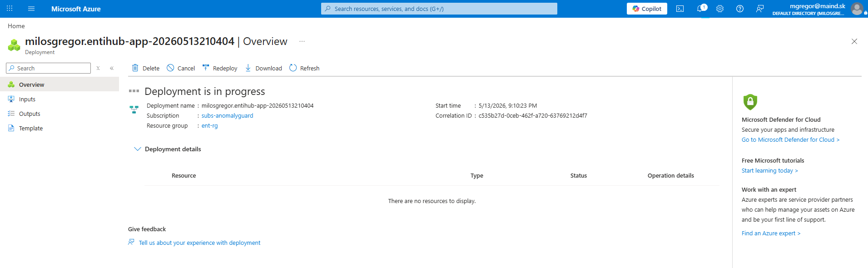Cancel the deployment in progress
This screenshot has height=268, width=868.
[x=181, y=68]
